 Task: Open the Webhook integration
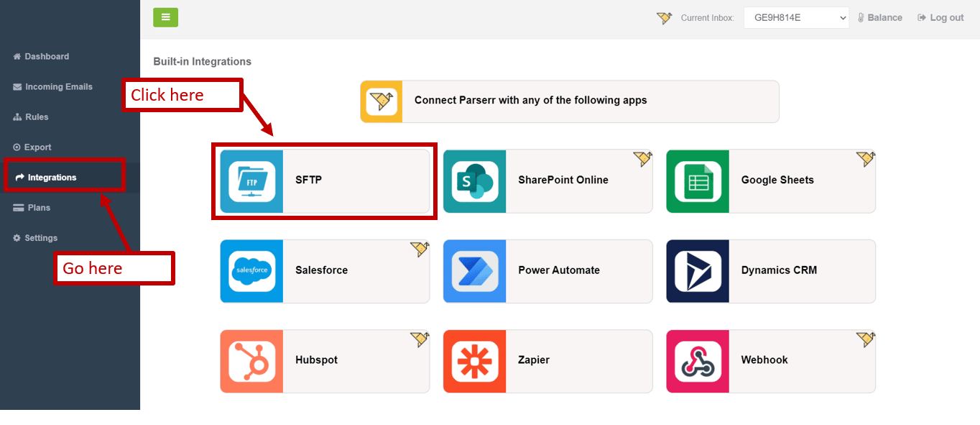(770, 361)
